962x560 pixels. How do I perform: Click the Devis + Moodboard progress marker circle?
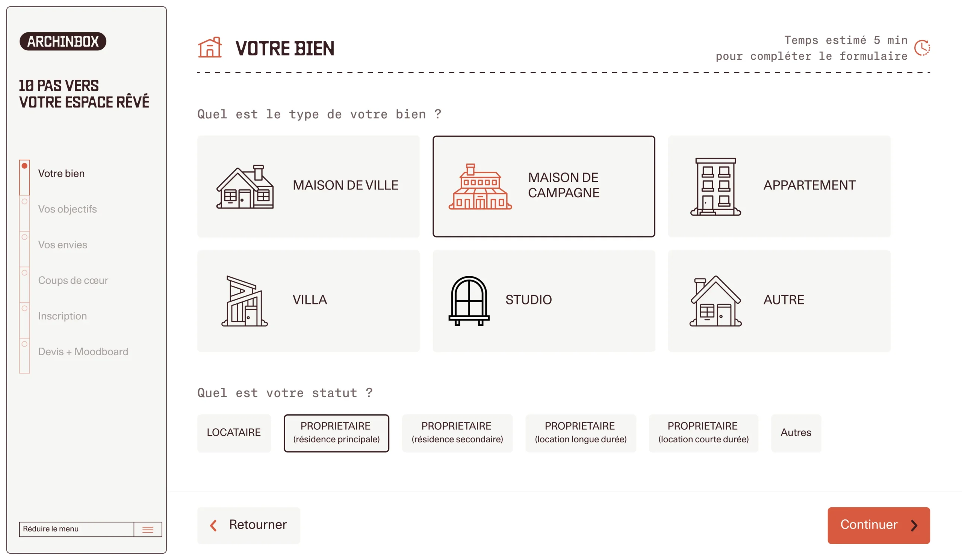[x=24, y=344]
